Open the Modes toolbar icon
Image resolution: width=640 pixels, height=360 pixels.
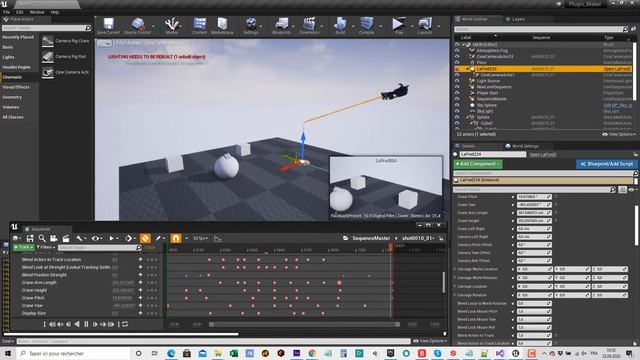(172, 26)
